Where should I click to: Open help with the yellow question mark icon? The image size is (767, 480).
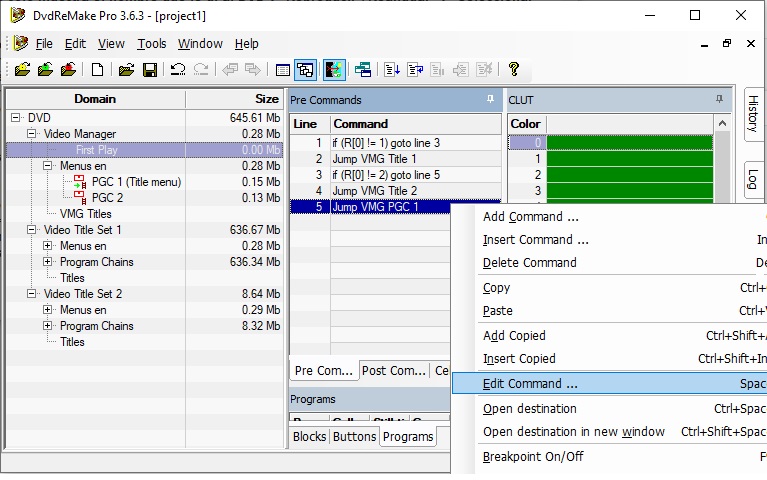514,69
